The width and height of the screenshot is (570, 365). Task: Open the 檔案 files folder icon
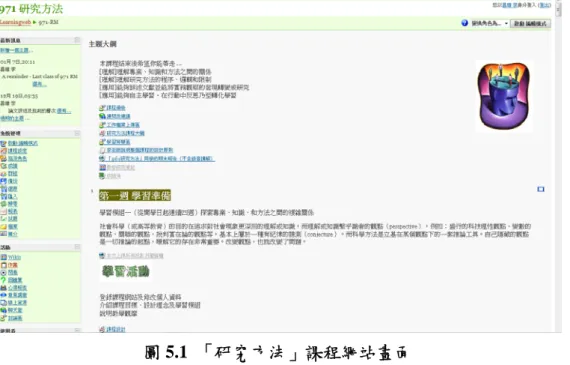[x=3, y=226]
